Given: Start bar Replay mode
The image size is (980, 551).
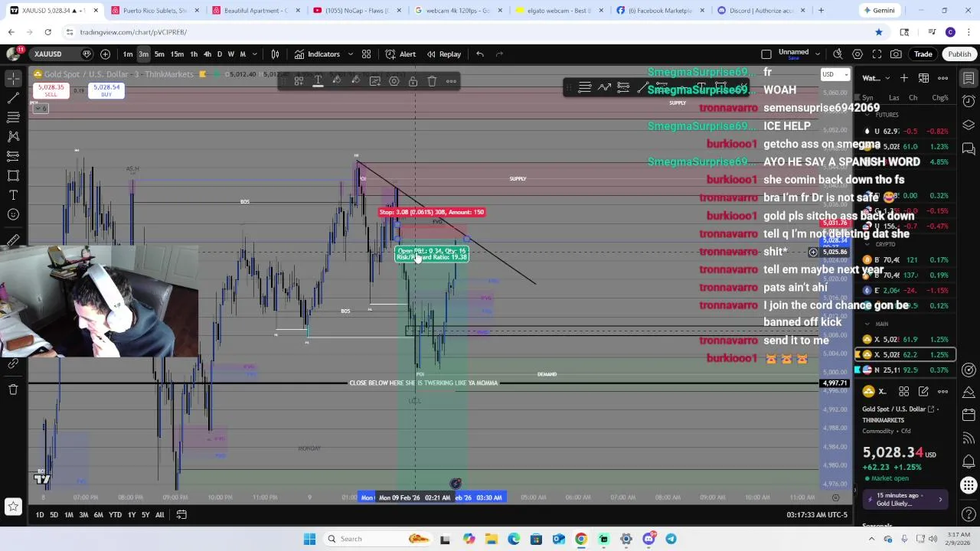Looking at the screenshot, I should [444, 54].
